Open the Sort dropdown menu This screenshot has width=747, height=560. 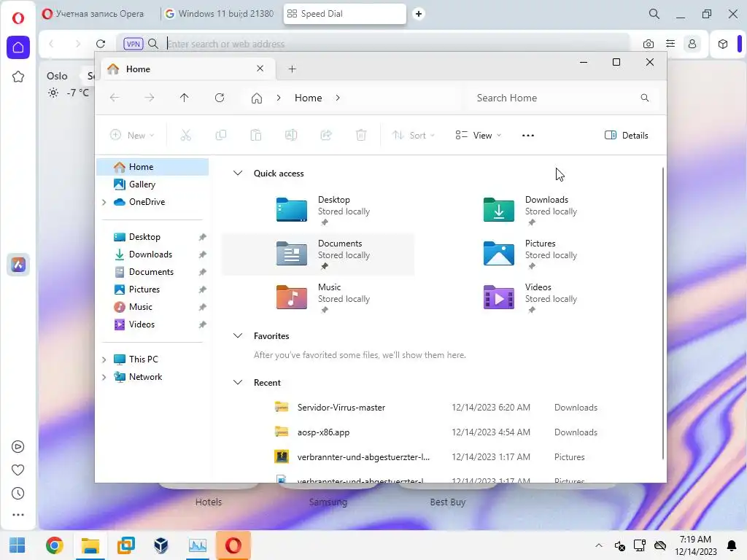click(413, 135)
